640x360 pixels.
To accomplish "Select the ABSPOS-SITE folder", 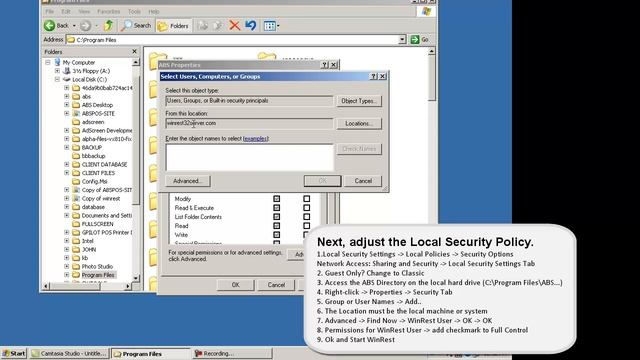I will tap(98, 113).
